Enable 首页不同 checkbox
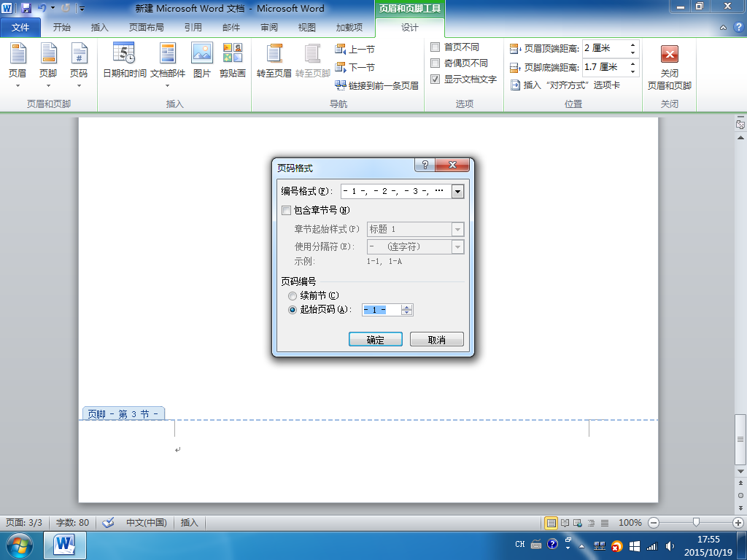The height and width of the screenshot is (560, 747). [x=435, y=47]
